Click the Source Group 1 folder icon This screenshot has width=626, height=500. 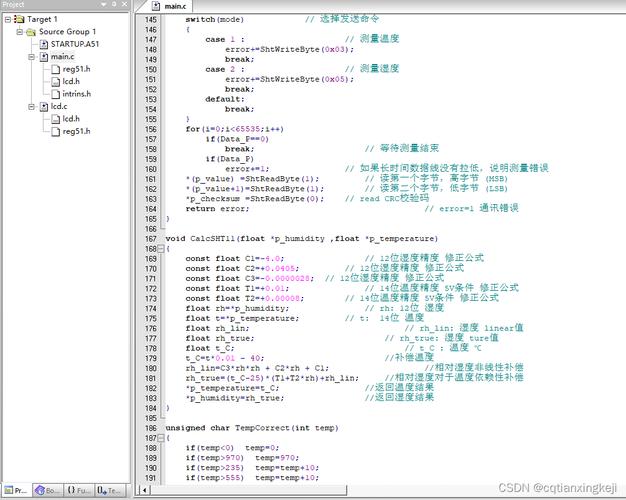point(31,32)
